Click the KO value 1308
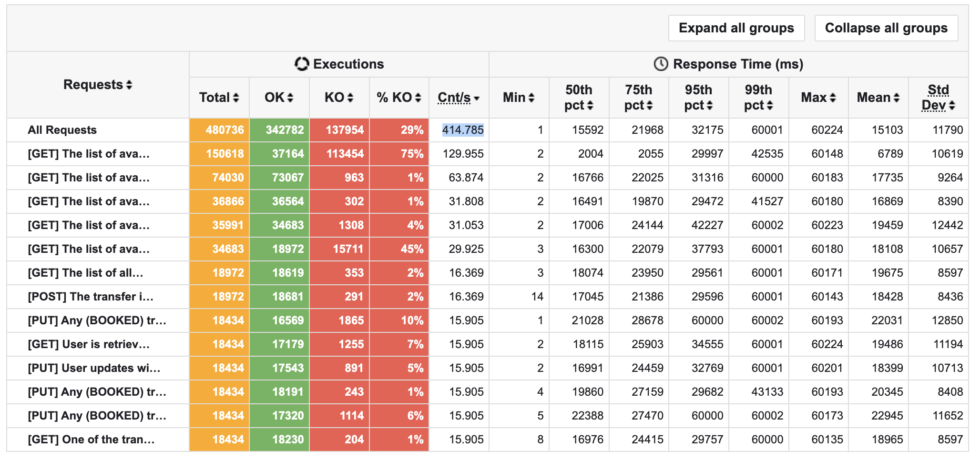Image resolution: width=980 pixels, height=460 pixels. [x=351, y=225]
